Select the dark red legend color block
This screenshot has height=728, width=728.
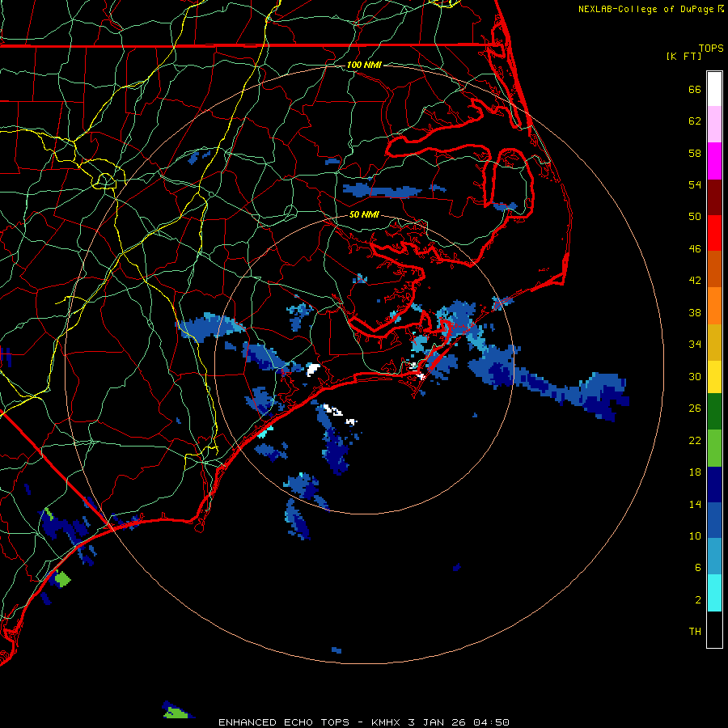(x=714, y=197)
